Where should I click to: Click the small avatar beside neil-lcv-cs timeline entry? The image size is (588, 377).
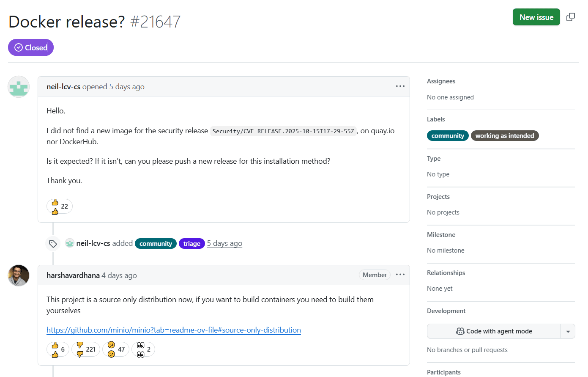click(x=69, y=243)
